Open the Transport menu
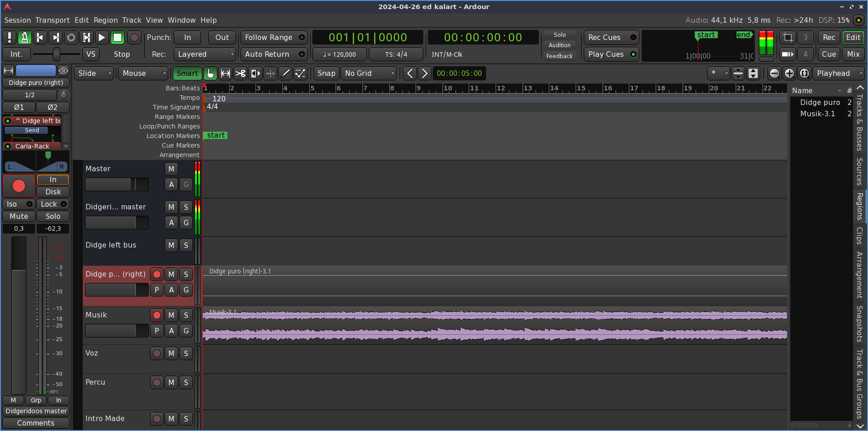 52,20
